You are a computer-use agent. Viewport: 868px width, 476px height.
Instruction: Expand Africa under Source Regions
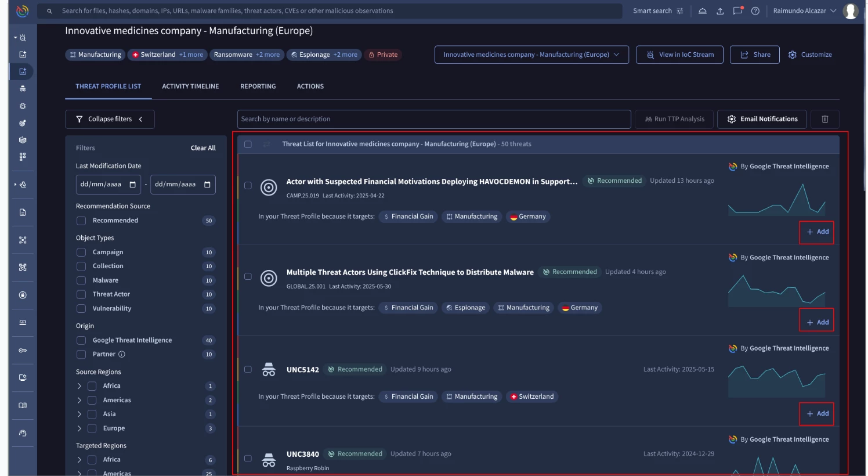click(79, 386)
